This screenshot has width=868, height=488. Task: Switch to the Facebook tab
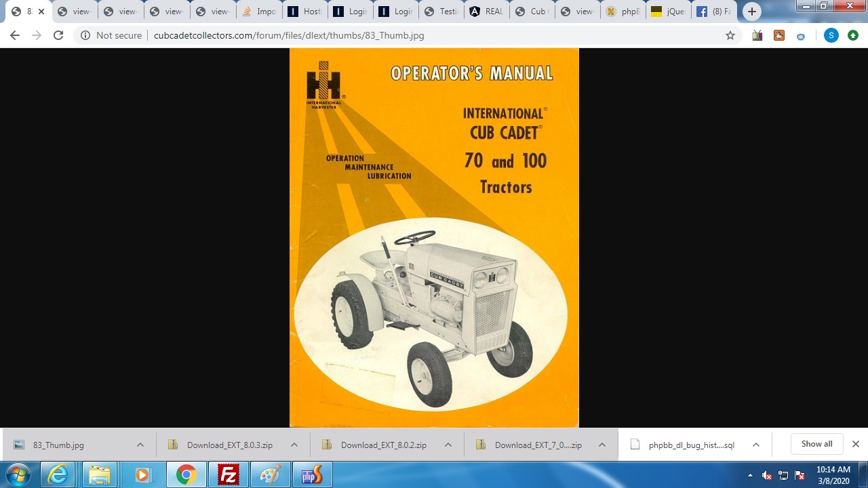(713, 12)
